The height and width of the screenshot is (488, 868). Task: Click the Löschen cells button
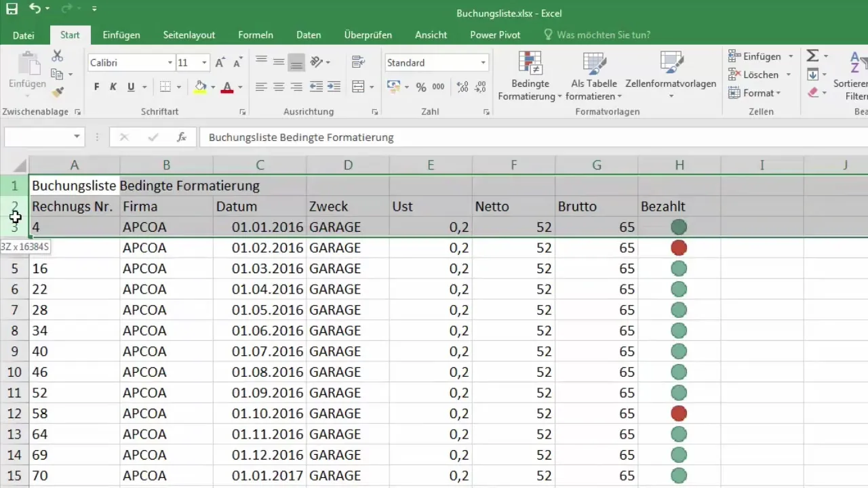click(754, 75)
